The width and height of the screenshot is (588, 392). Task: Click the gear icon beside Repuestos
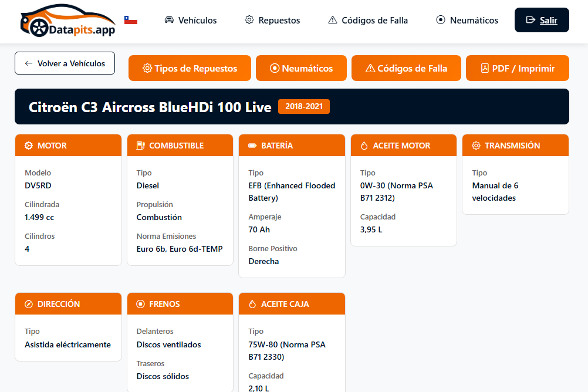click(x=249, y=20)
